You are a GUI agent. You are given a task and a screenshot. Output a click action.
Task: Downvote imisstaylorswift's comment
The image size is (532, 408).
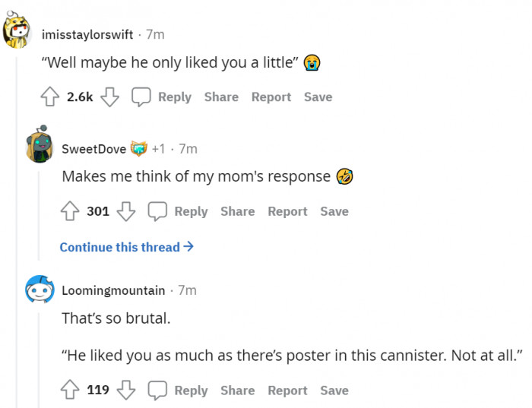(x=110, y=97)
